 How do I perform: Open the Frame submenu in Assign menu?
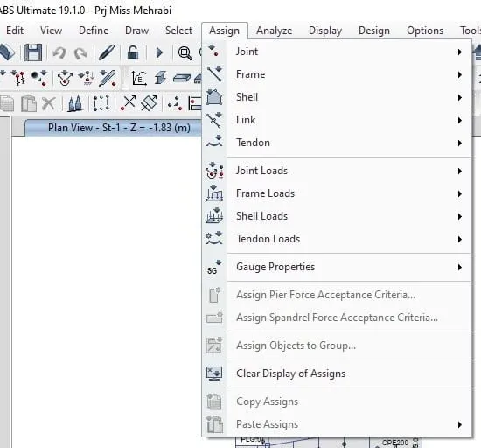pos(337,74)
